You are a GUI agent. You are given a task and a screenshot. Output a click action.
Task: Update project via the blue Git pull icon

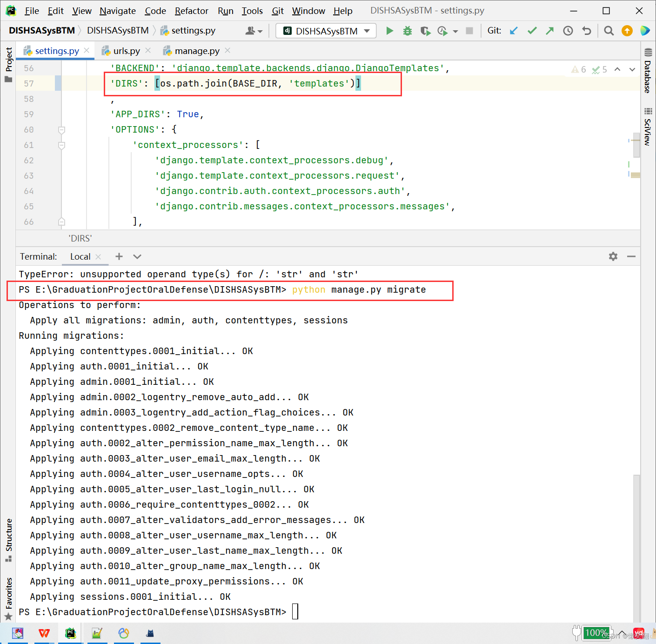coord(513,31)
